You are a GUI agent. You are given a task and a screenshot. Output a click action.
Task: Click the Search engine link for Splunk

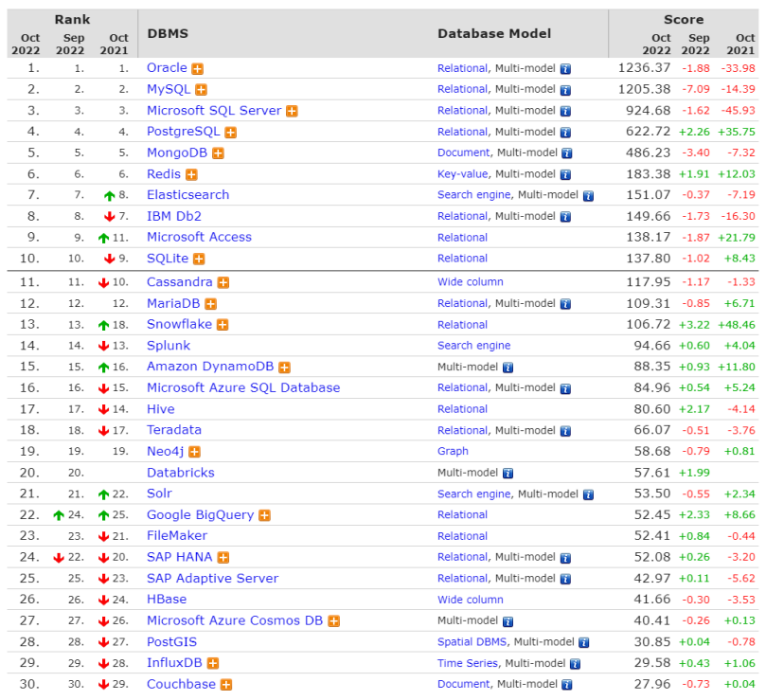pos(473,346)
